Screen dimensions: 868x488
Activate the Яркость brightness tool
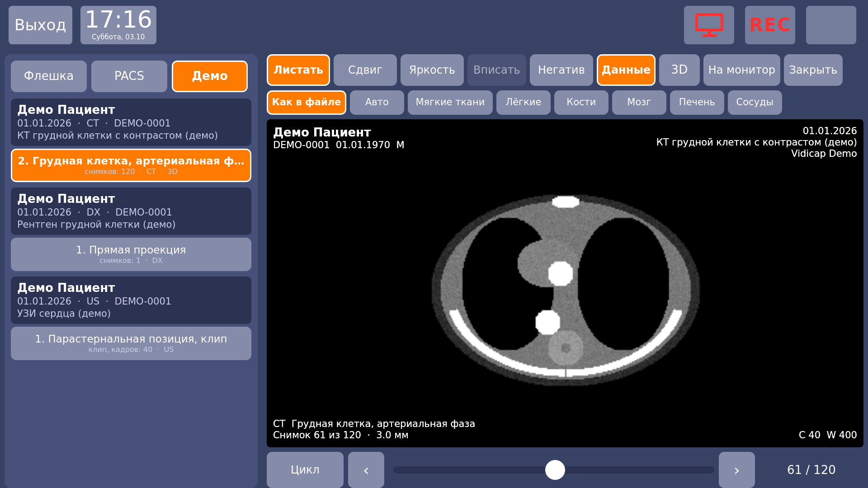point(432,70)
